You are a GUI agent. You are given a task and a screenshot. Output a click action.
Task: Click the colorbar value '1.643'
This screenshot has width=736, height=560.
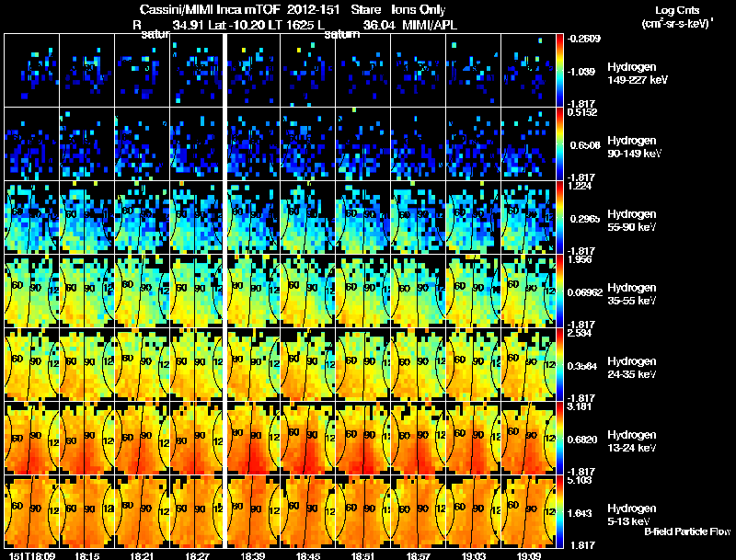coord(580,514)
